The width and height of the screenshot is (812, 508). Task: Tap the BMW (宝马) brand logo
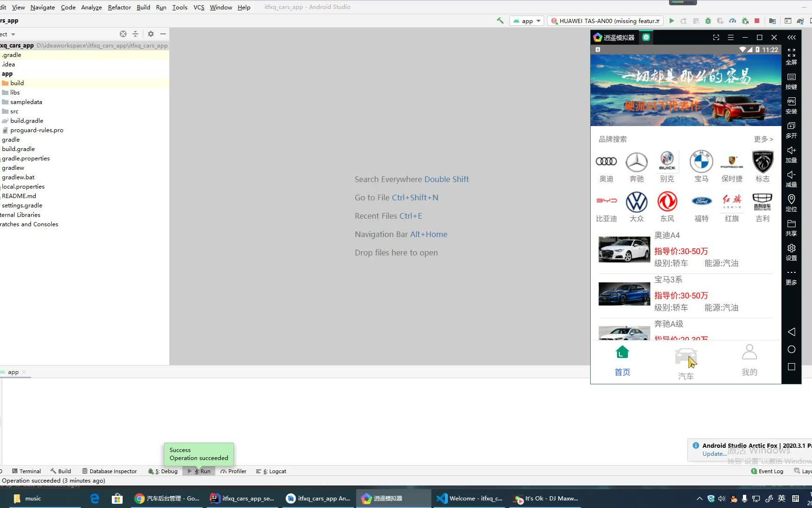(x=701, y=161)
